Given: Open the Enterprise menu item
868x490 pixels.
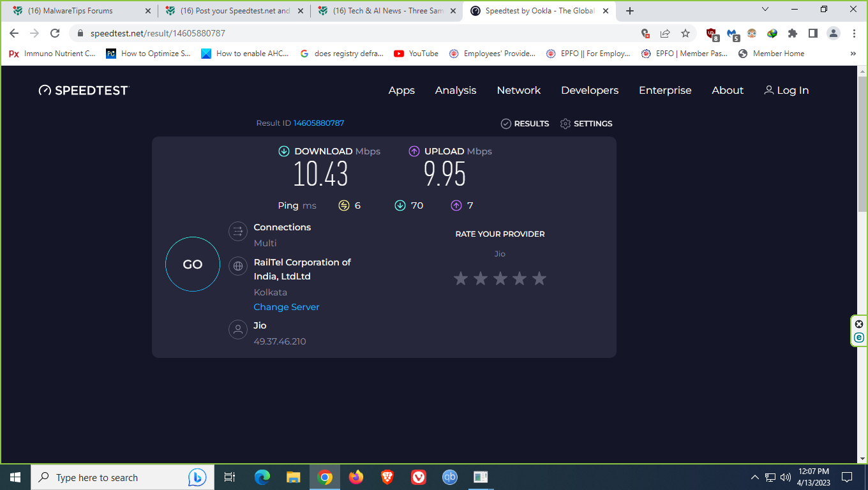Looking at the screenshot, I should [x=665, y=91].
